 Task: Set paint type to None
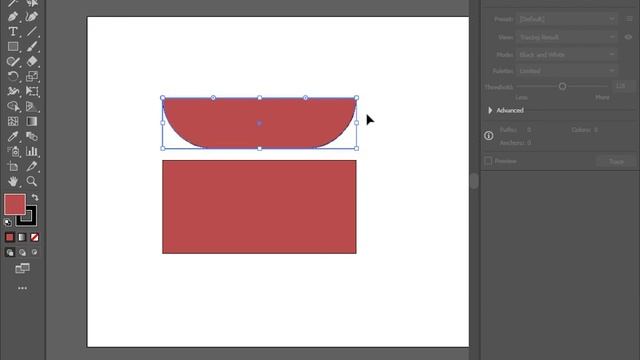(x=35, y=237)
